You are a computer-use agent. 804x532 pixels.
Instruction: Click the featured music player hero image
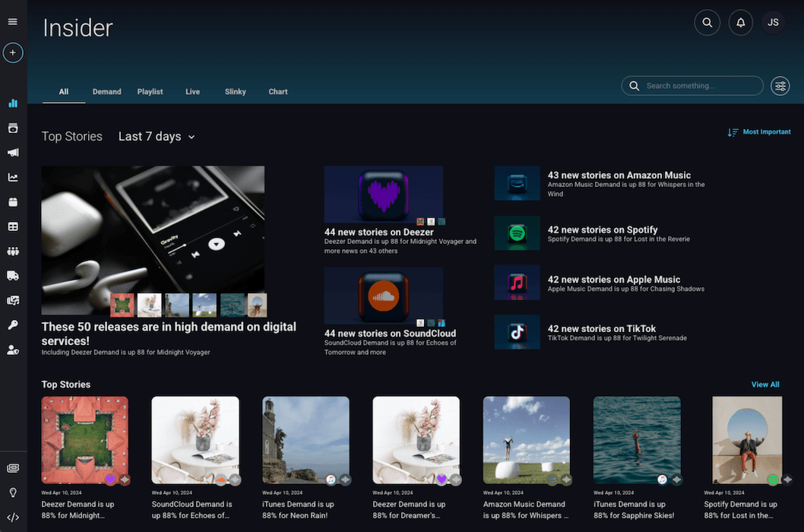click(153, 240)
